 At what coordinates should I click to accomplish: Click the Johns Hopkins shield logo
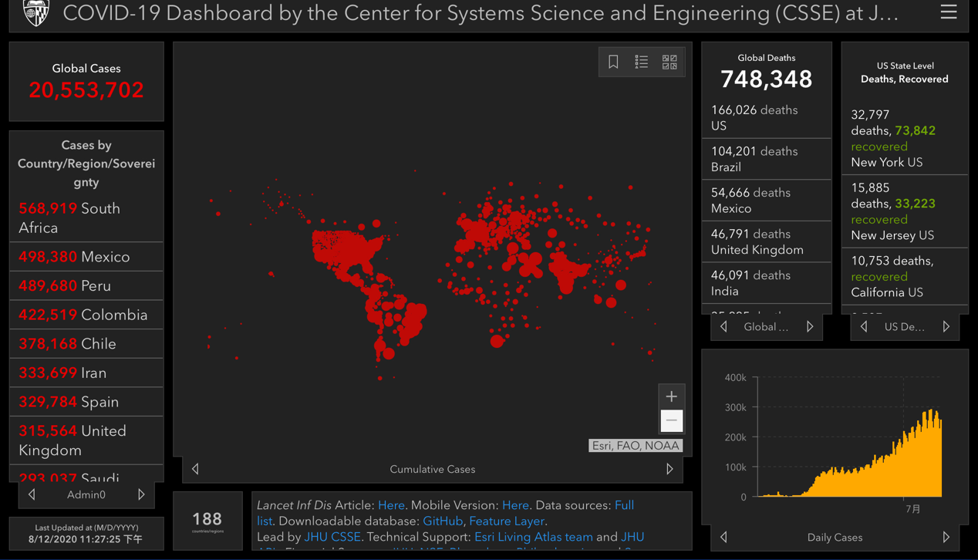tap(35, 12)
